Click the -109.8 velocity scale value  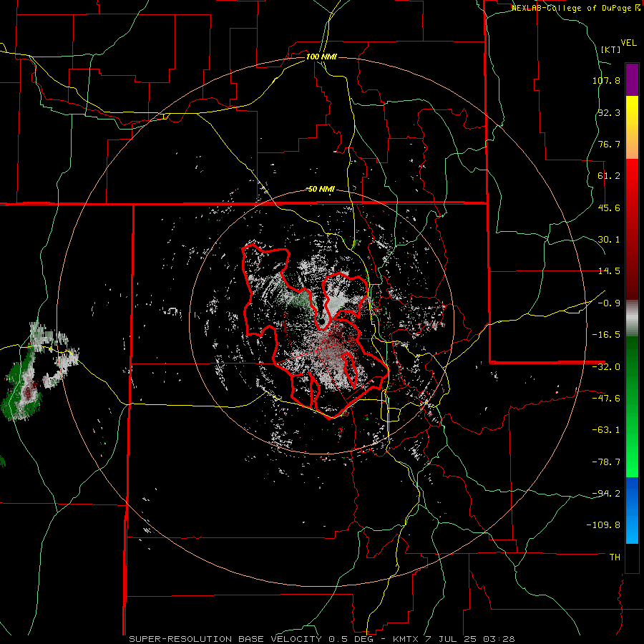pos(603,525)
